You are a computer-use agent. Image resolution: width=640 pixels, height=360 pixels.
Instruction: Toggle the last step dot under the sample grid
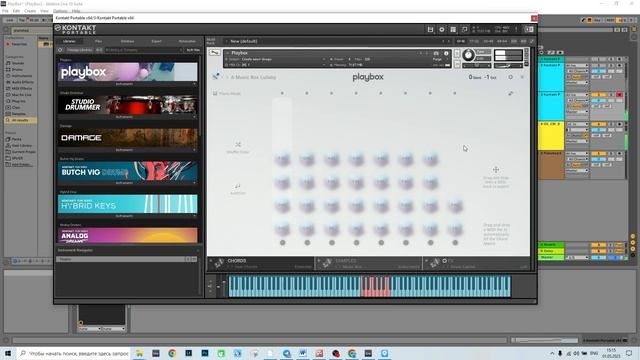(x=455, y=243)
